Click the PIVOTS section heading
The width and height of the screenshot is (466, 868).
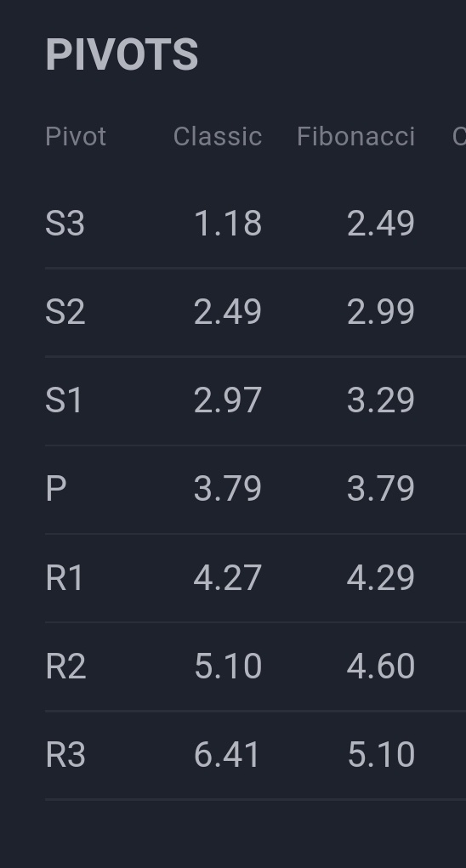[122, 54]
